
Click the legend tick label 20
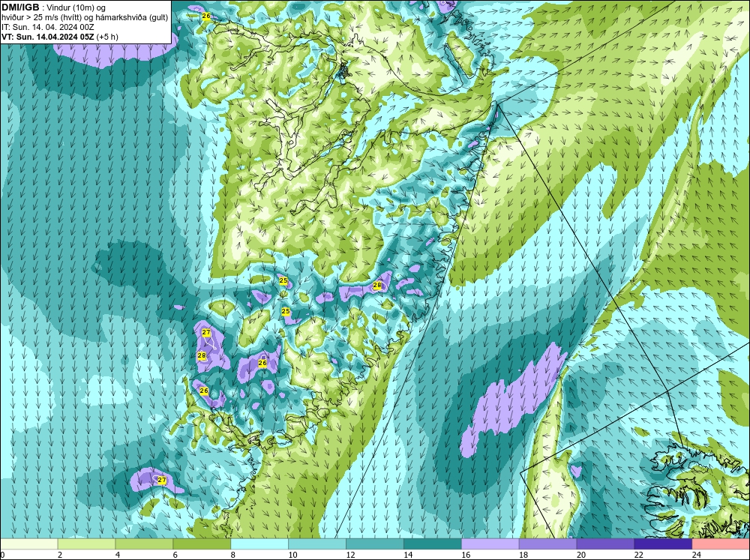[580, 555]
